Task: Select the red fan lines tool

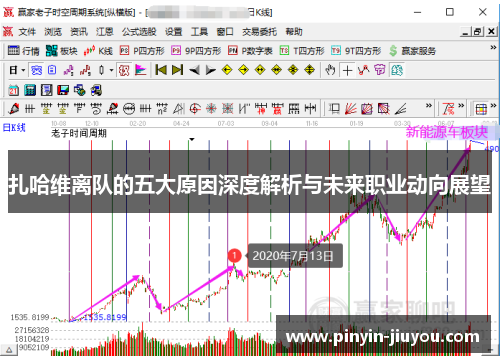Action: (350, 109)
